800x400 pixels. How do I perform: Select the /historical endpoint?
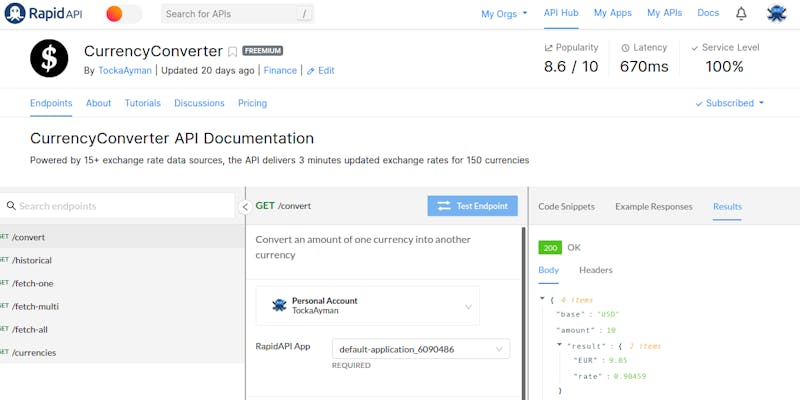(x=122, y=260)
